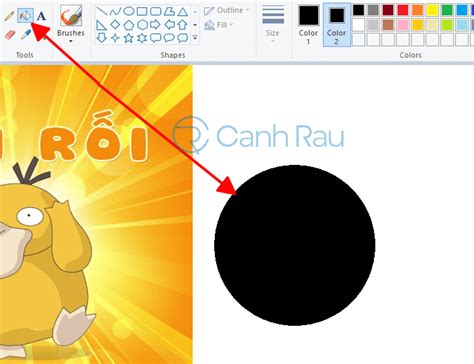This screenshot has width=474, height=364.
Task: Expand the full Shapes gallery
Action: tap(195, 38)
